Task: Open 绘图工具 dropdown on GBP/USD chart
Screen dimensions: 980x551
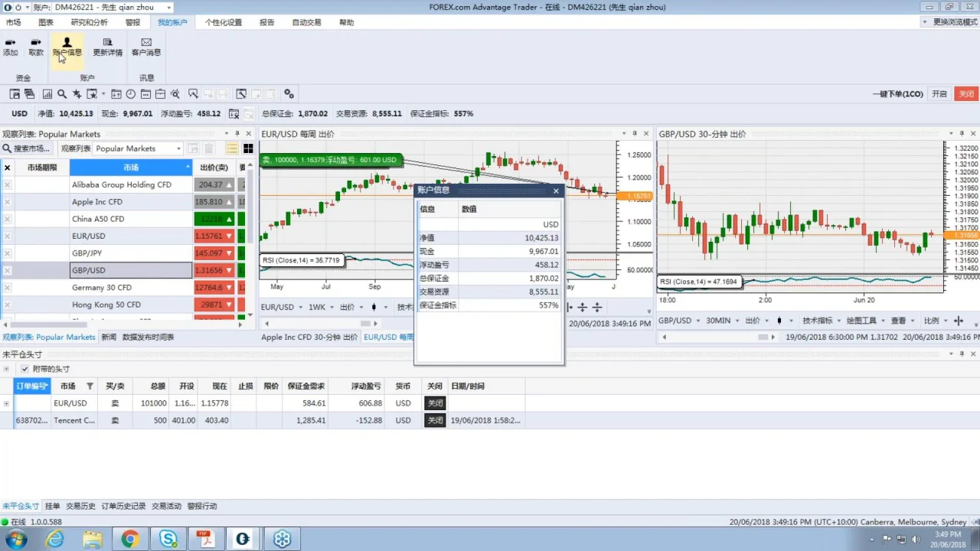Action: point(865,321)
